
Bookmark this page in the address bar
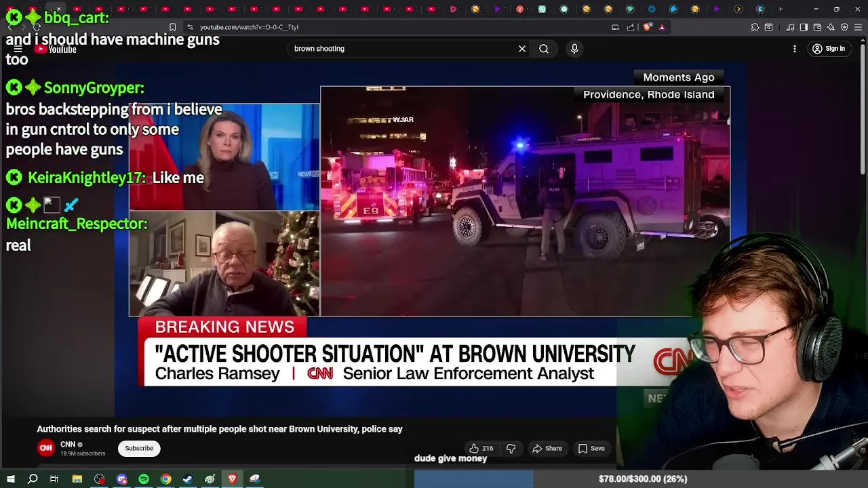[172, 27]
